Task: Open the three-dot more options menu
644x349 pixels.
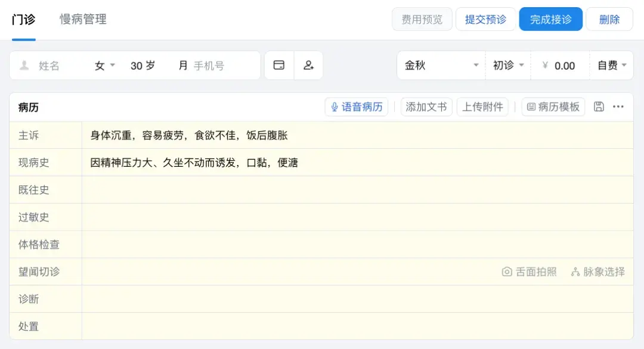Action: tap(618, 107)
